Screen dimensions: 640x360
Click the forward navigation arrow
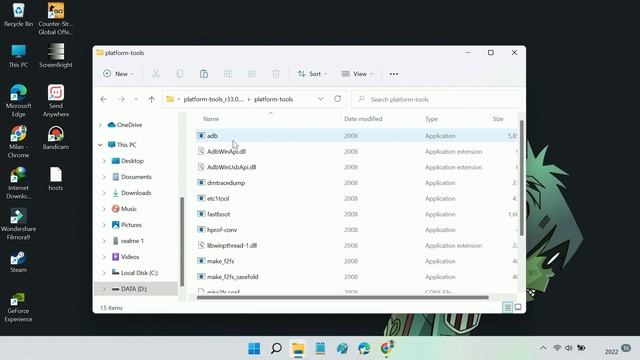coord(121,99)
